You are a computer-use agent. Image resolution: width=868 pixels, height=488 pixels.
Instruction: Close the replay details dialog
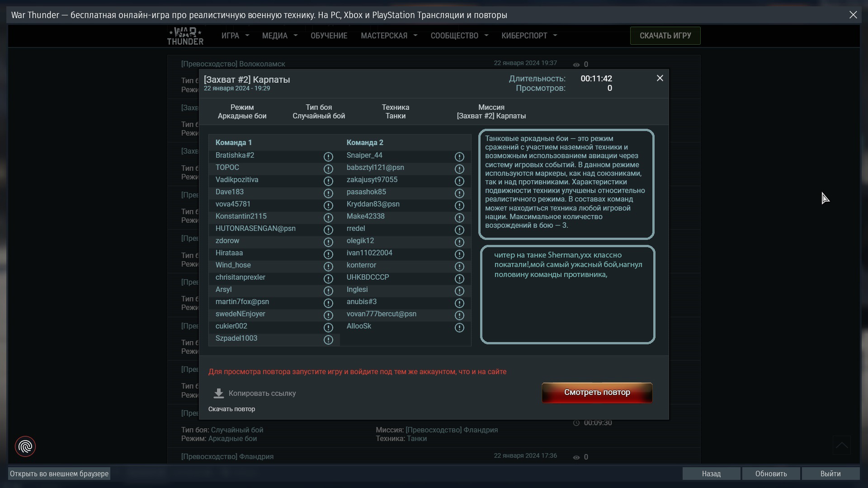(660, 78)
